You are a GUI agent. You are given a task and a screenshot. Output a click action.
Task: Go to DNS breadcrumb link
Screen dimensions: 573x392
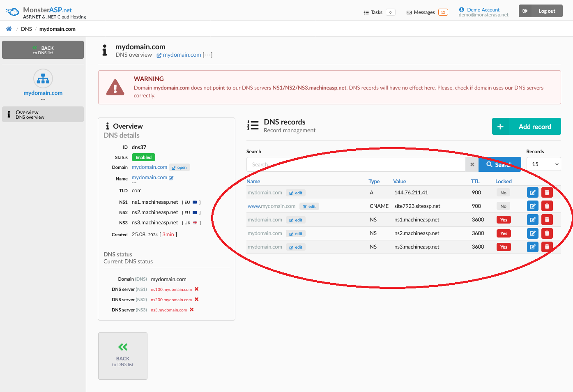click(x=26, y=29)
